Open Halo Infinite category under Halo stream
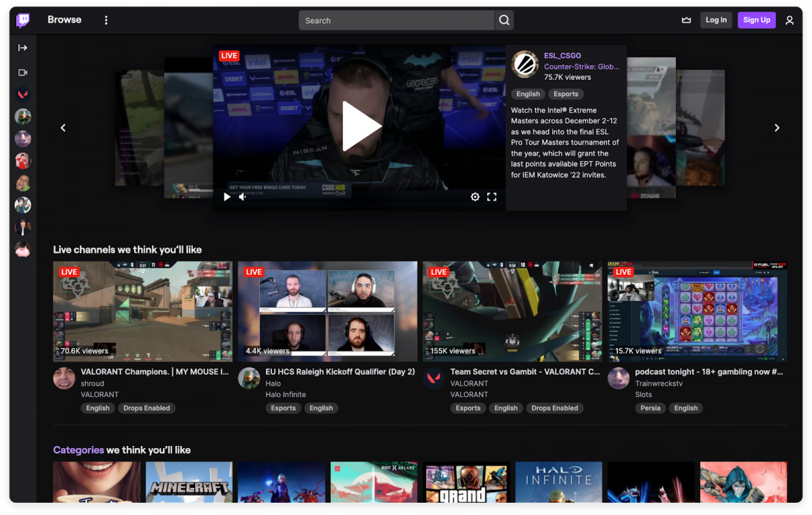The height and width of the screenshot is (515, 812). pos(286,395)
